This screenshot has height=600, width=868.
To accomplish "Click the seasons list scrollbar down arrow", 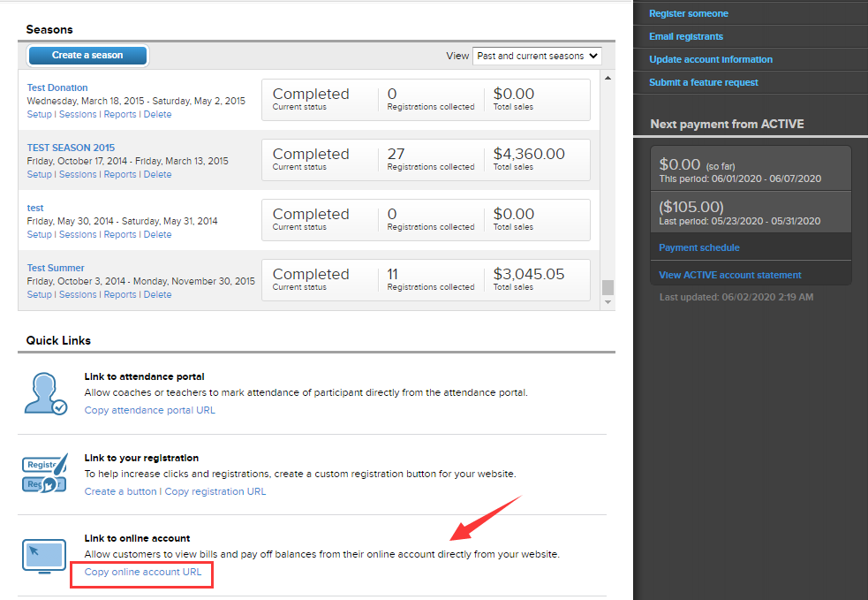I will (x=608, y=302).
